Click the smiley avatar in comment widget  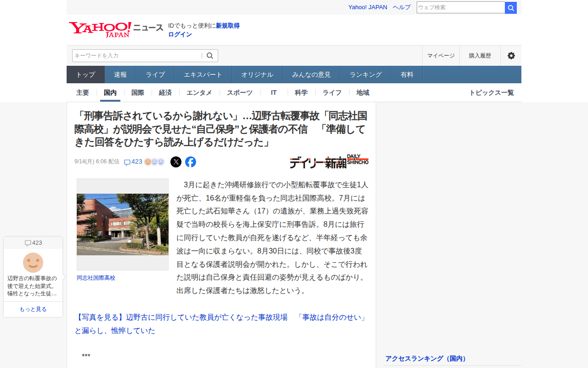(x=33, y=263)
